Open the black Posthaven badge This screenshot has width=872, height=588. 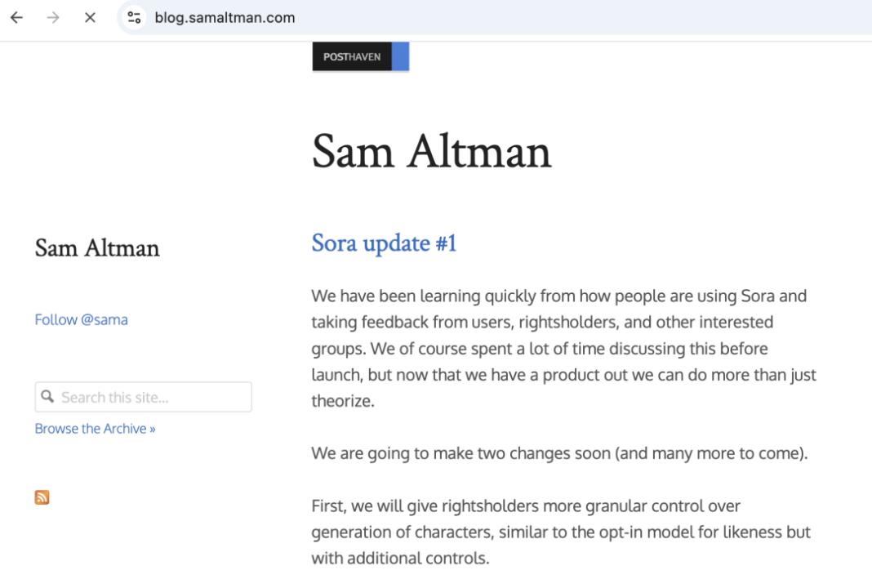[x=352, y=57]
